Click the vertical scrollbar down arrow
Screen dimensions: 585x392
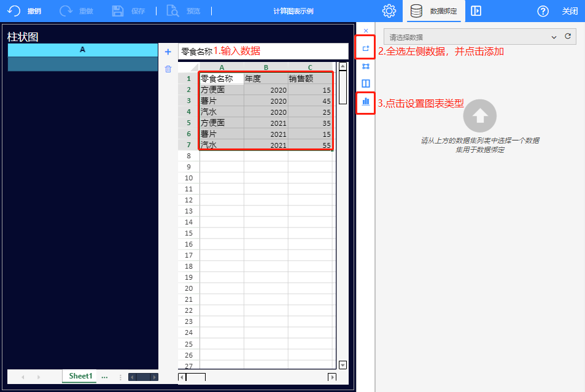click(x=343, y=364)
